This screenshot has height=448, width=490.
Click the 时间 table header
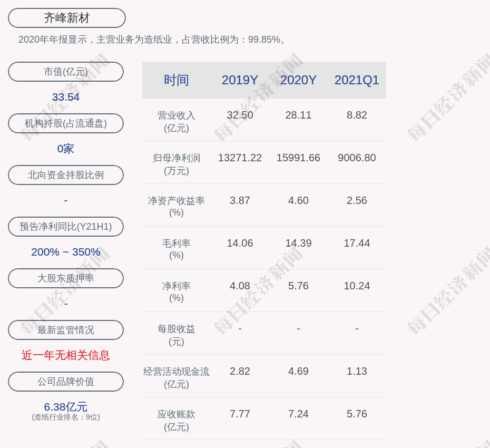click(177, 80)
